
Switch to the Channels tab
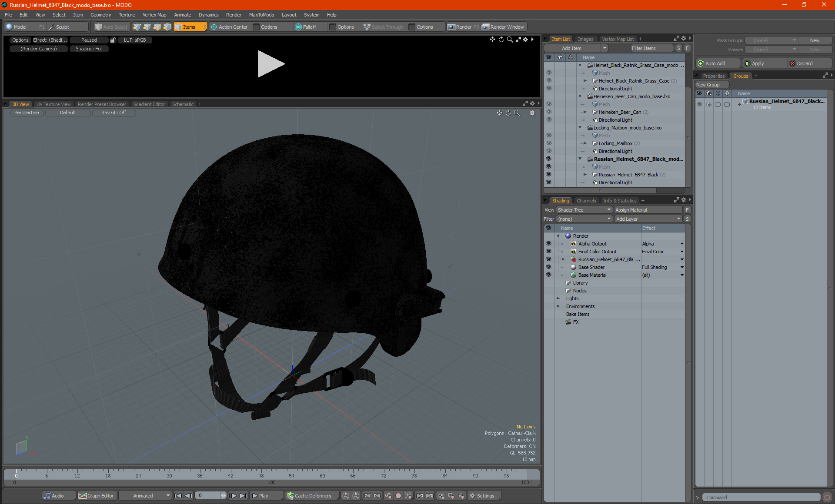[x=586, y=201]
